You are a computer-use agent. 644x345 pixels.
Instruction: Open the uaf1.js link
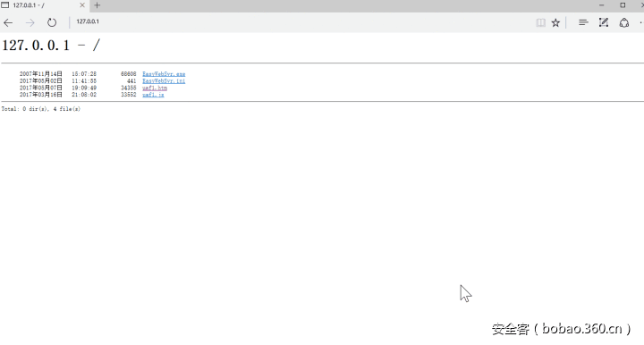153,95
